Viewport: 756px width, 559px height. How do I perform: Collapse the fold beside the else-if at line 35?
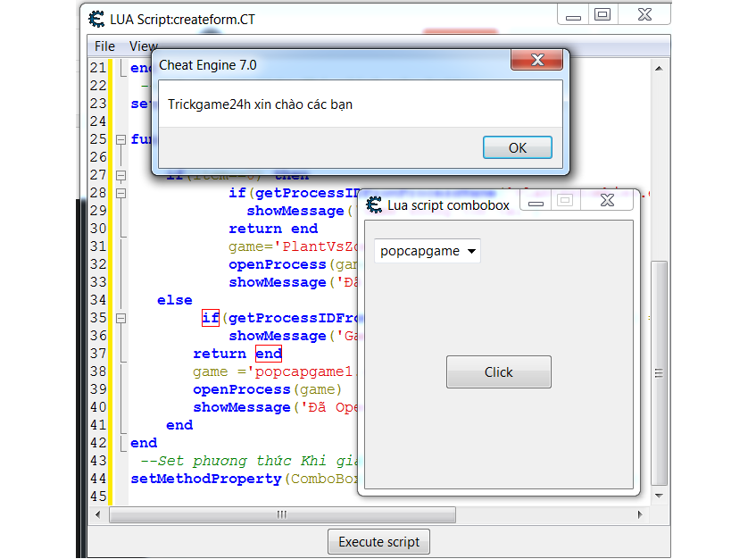click(x=120, y=318)
